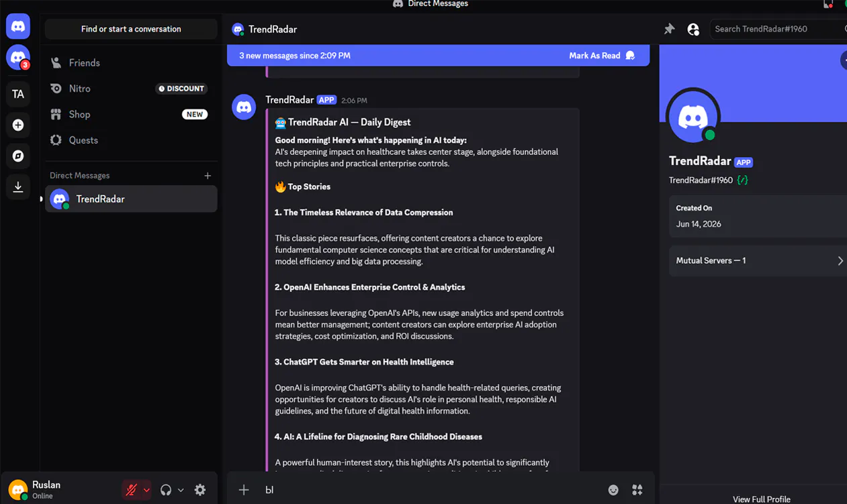Click the 2:06 PM message timestamp

[354, 101]
